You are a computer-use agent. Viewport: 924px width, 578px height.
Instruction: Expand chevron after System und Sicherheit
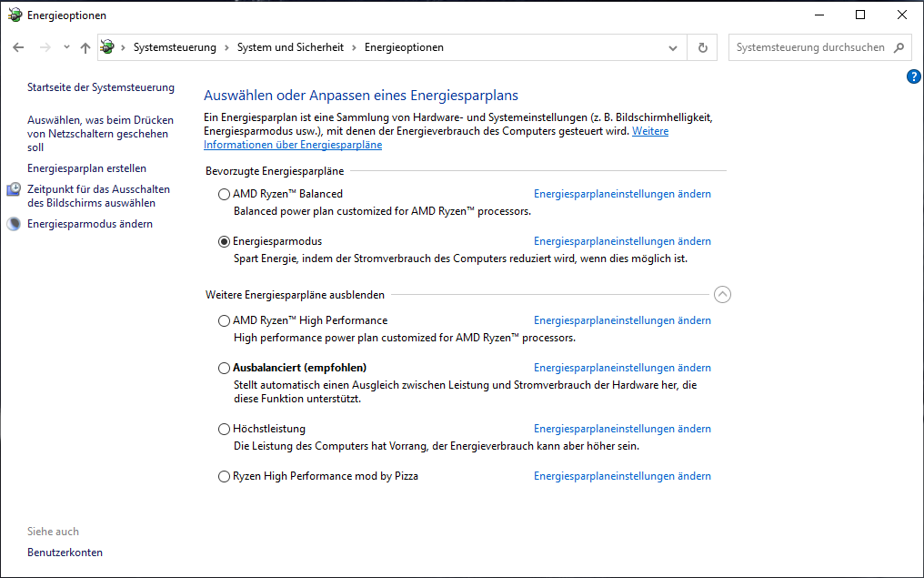tap(354, 47)
